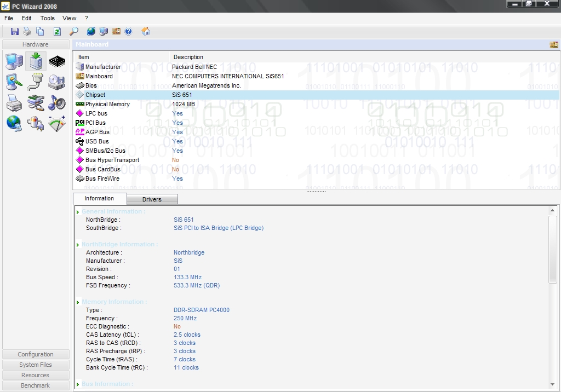
Task: Select the I/O Ports cable connector icon
Action: [x=36, y=82]
